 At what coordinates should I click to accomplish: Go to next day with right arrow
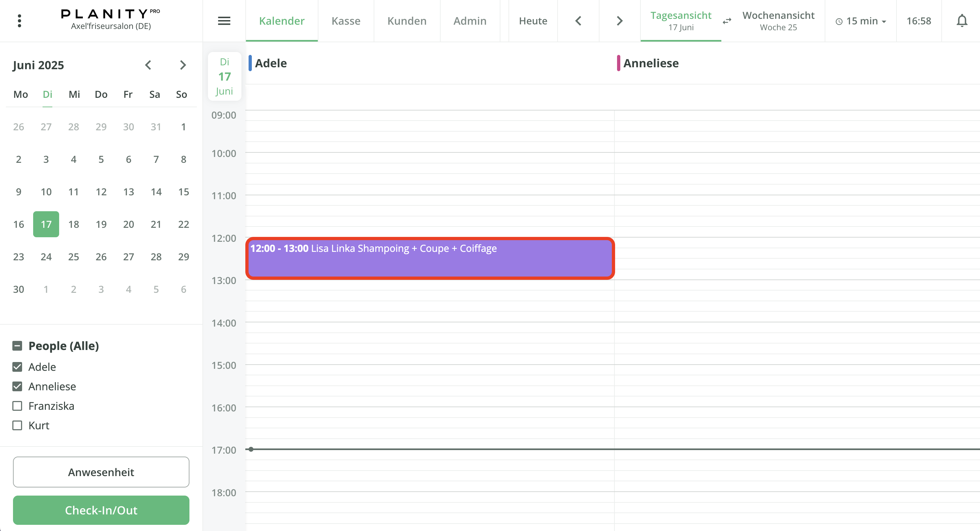[x=619, y=20]
